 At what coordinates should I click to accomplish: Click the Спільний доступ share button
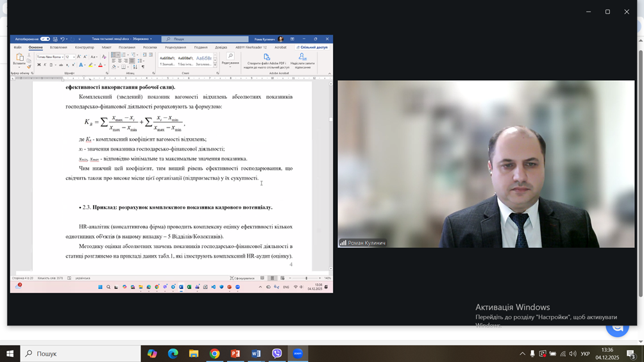click(313, 47)
